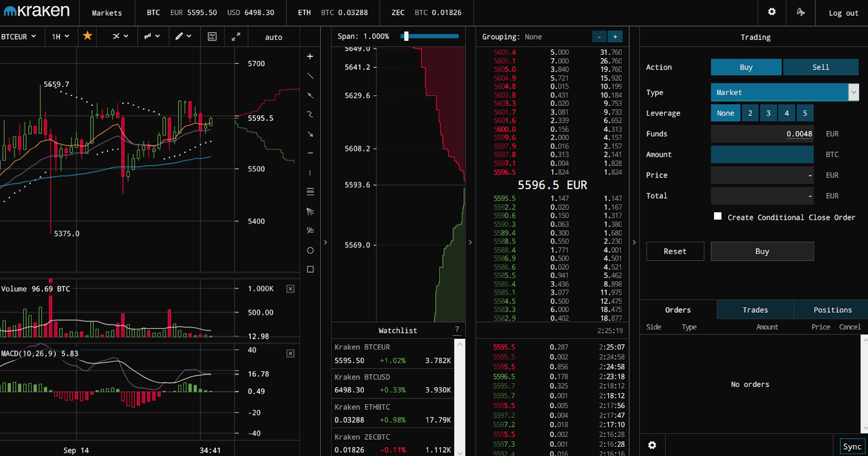Expand the chart to fullscreen

[x=236, y=36]
